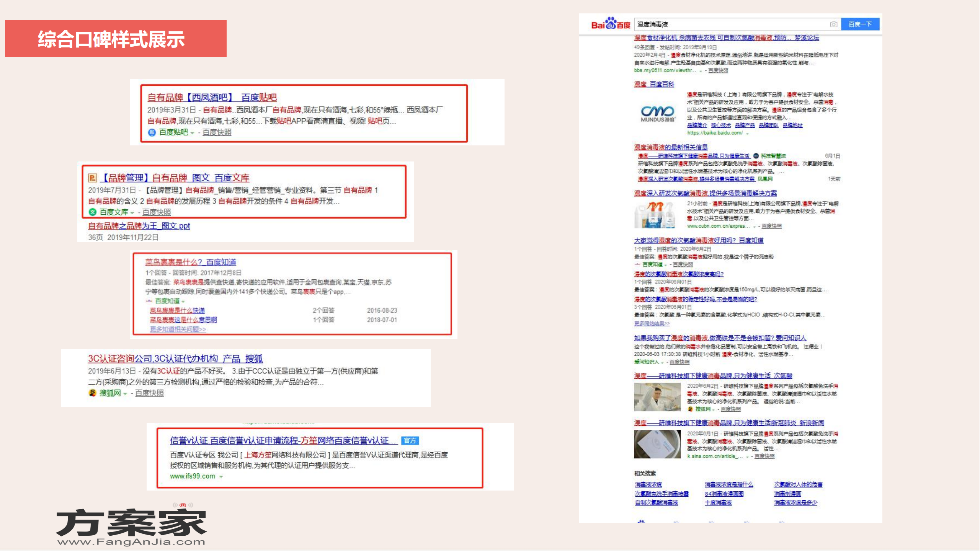The image size is (980, 551).
Task: Click the PPT document icon before 【品牌管理】
Action: click(93, 178)
